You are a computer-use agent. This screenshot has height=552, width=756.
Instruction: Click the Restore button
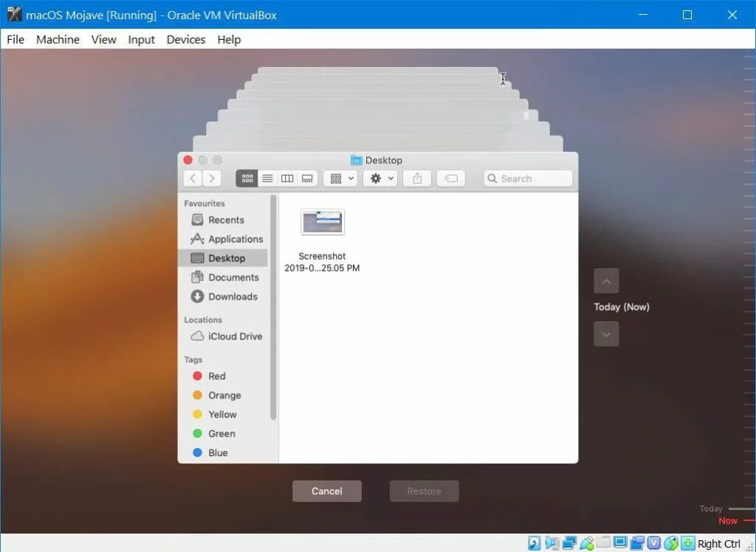pos(425,491)
